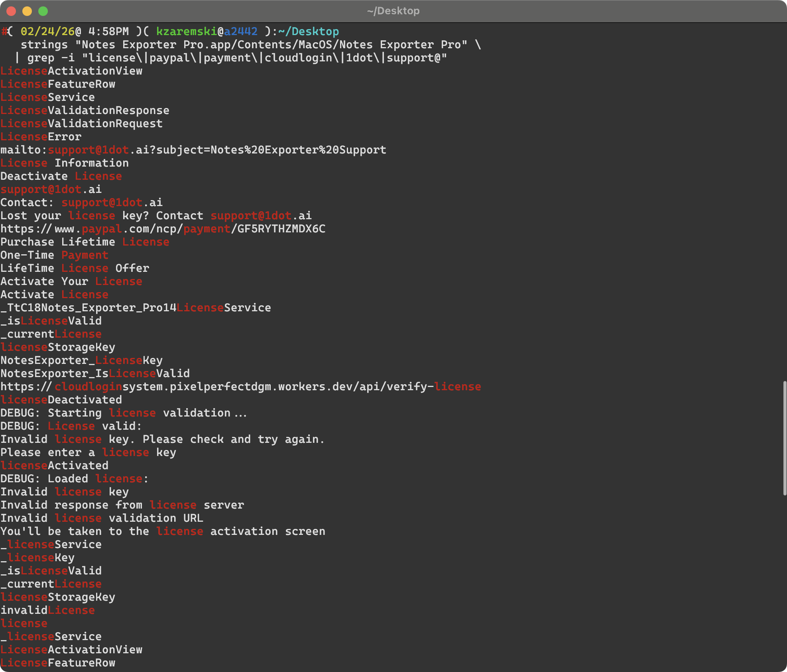This screenshot has height=672, width=787.
Task: Click the Purchase Lifetime License line
Action: (x=85, y=242)
